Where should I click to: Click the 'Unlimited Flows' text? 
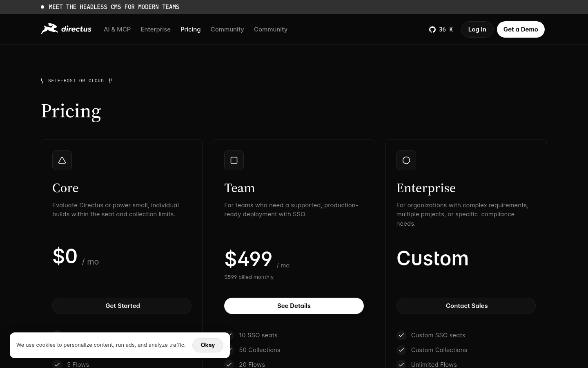pyautogui.click(x=434, y=364)
